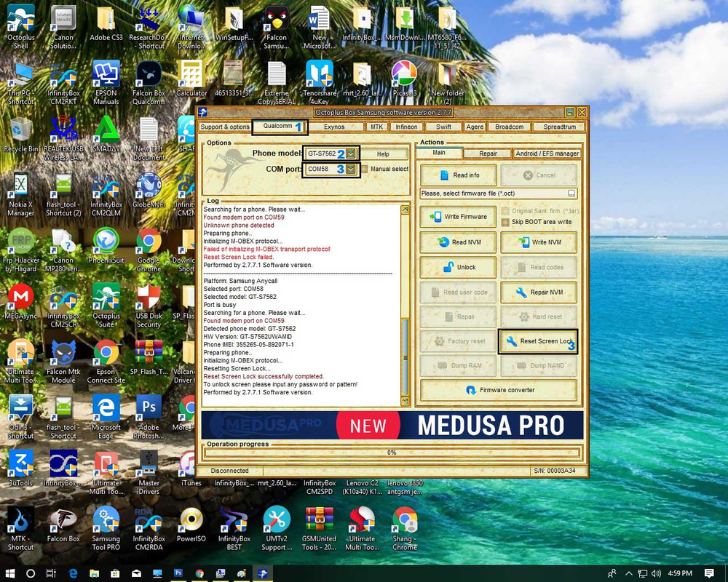
Task: Open Android / EFS manager tab
Action: (547, 154)
